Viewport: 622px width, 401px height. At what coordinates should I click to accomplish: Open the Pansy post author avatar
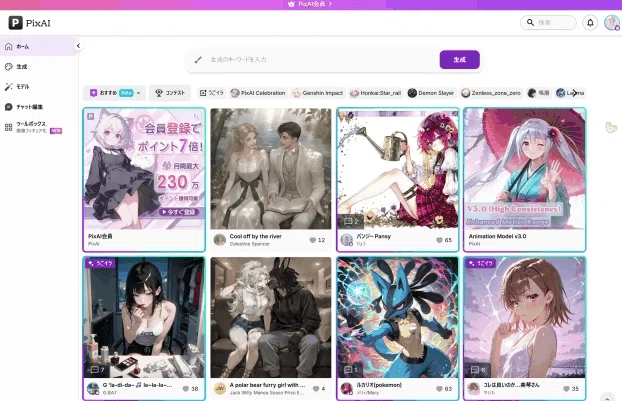347,240
